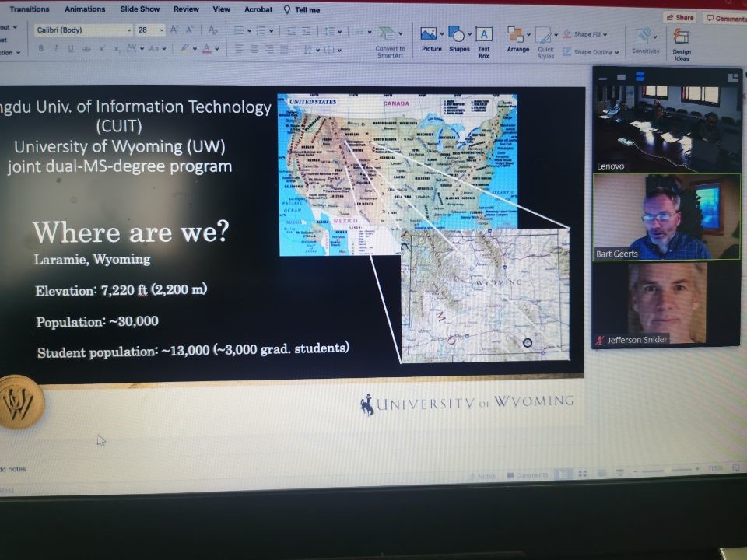Open Design Ideas pane
This screenshot has height=560, width=747.
(682, 44)
